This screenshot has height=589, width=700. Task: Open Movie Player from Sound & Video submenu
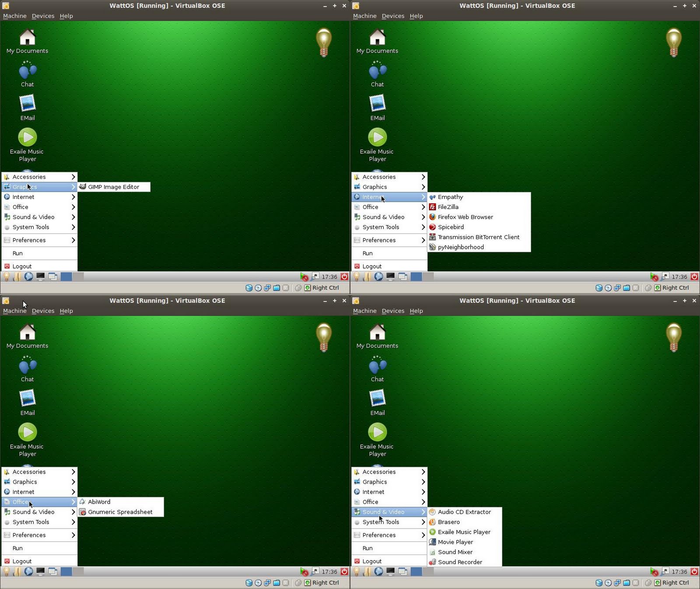pyautogui.click(x=465, y=542)
